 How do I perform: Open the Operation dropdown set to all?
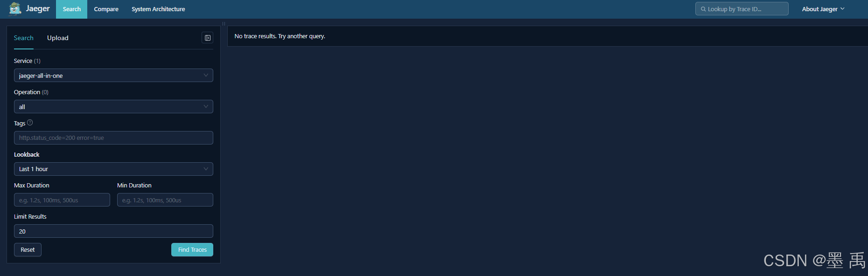pyautogui.click(x=113, y=107)
